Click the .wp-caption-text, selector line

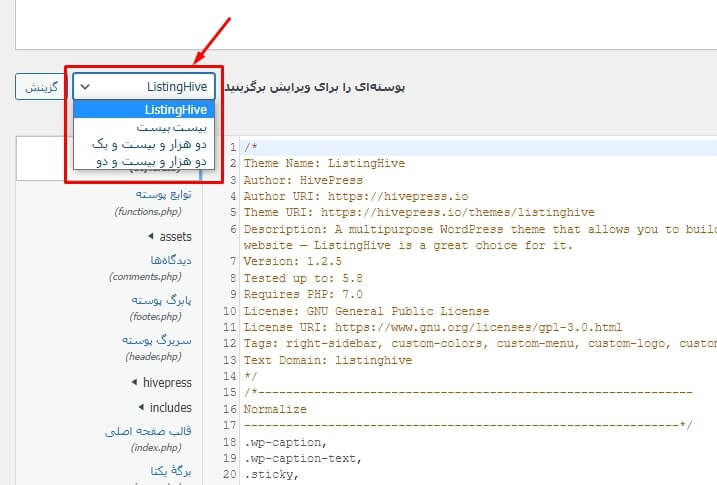(302, 458)
